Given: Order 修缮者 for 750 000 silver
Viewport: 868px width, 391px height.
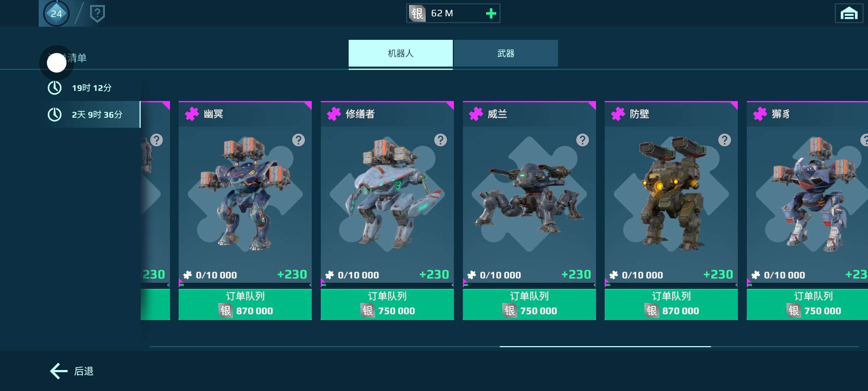Looking at the screenshot, I should coord(387,304).
